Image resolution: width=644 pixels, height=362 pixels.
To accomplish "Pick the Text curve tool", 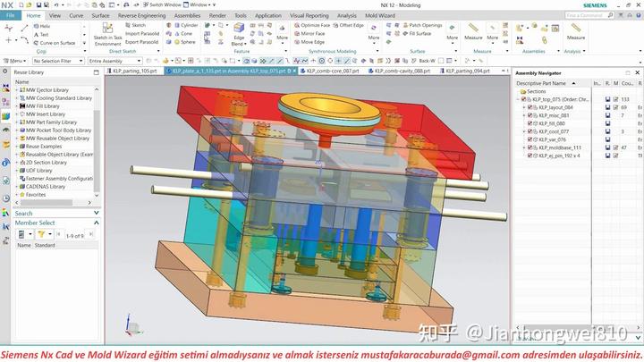I will (x=41, y=35).
